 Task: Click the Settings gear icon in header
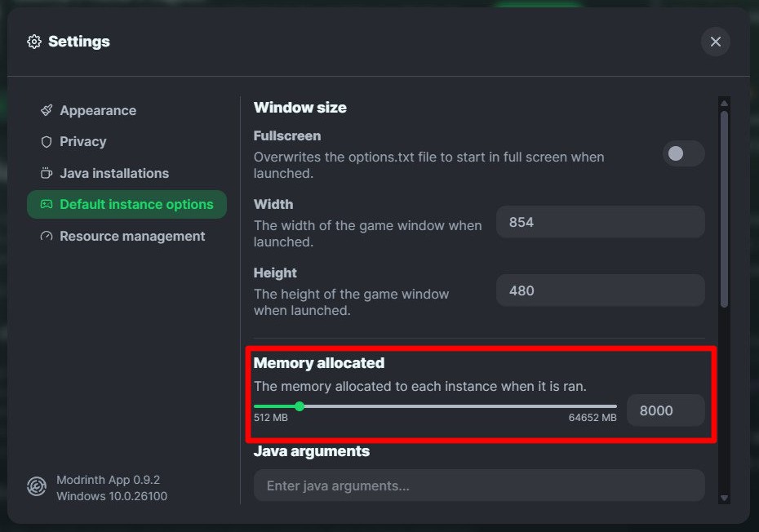34,42
